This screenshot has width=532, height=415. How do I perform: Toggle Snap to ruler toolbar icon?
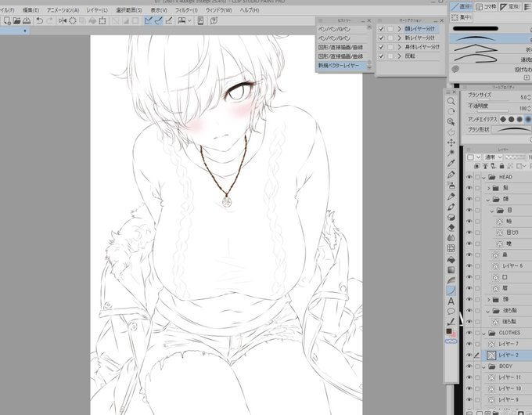[149, 20]
